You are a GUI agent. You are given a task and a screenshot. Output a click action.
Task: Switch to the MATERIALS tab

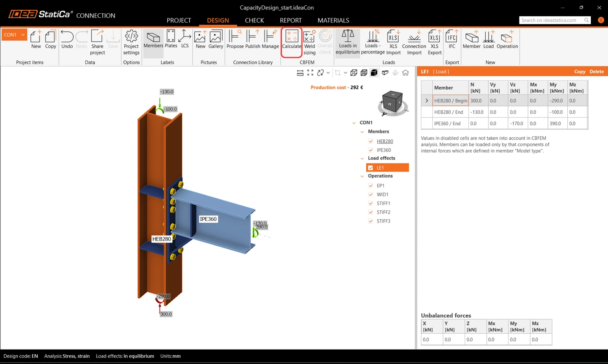pyautogui.click(x=333, y=20)
